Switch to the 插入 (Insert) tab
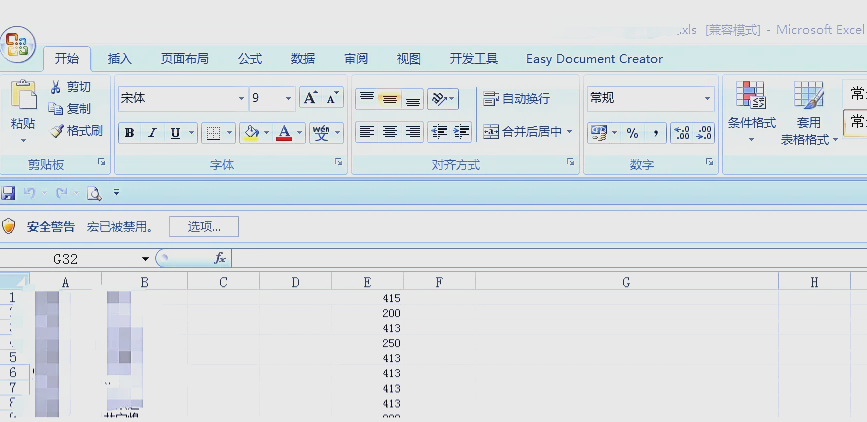The width and height of the screenshot is (867, 422). (x=120, y=59)
